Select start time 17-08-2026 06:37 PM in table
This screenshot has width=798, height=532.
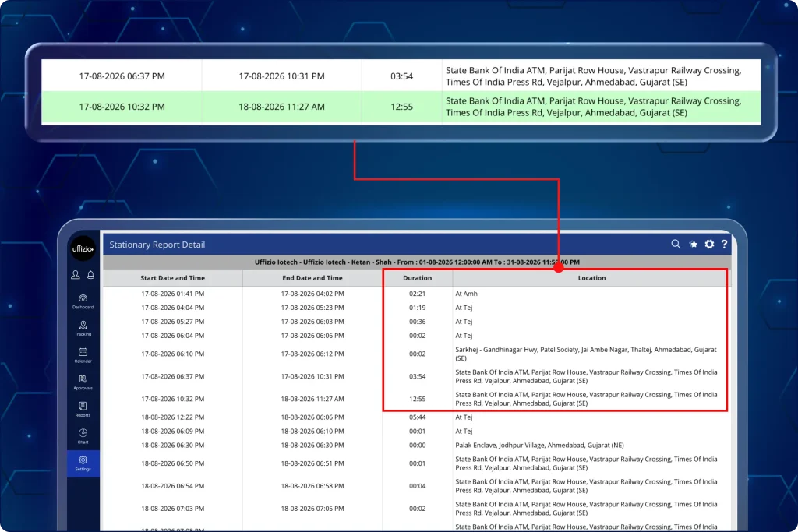172,376
